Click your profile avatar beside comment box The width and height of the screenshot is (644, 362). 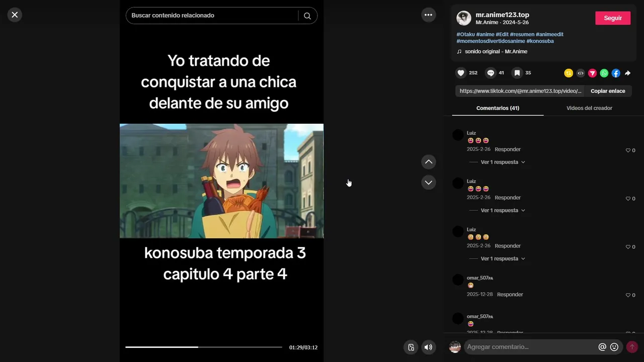coord(455,347)
